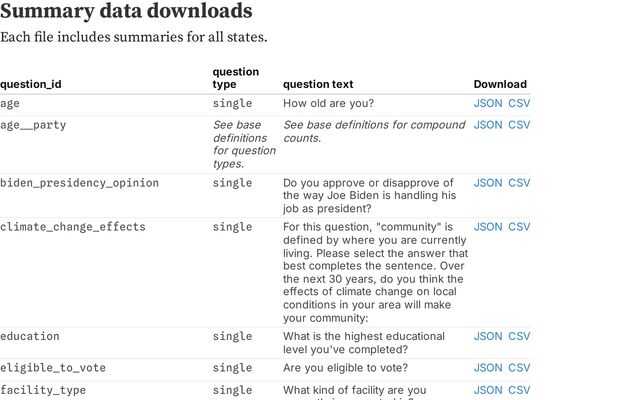Click the question text column header
The width and height of the screenshot is (640, 400).
tap(318, 85)
